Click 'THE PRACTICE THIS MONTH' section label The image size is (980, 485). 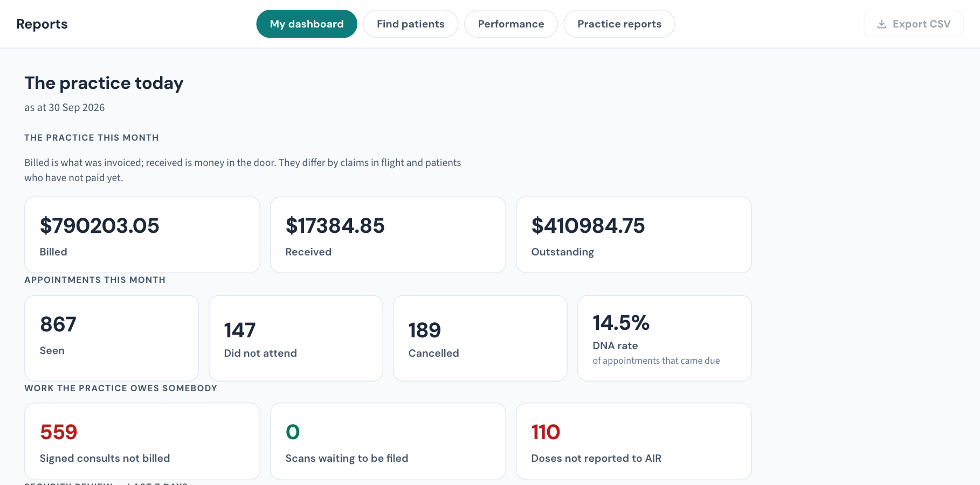point(92,137)
